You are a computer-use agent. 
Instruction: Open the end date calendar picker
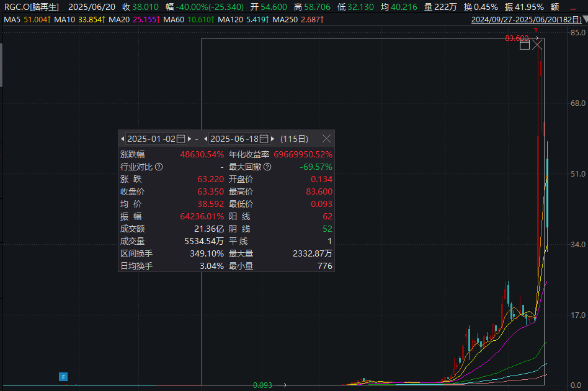click(264, 139)
